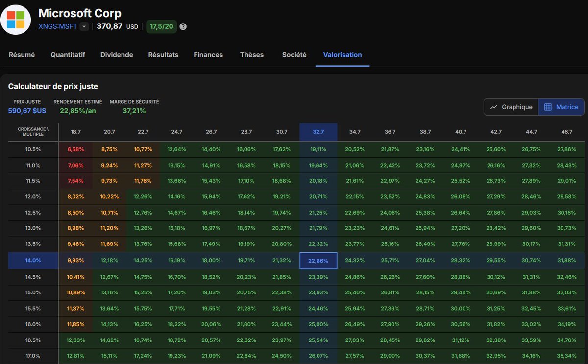This screenshot has width=588, height=364.
Task: Click the safety margin 37,21%
Action: pyautogui.click(x=134, y=111)
